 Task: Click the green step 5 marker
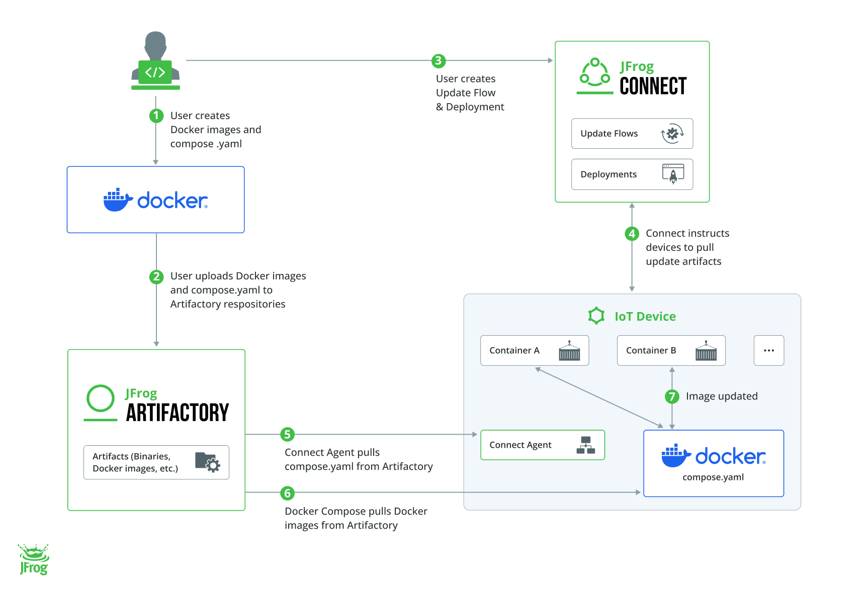coord(287,434)
